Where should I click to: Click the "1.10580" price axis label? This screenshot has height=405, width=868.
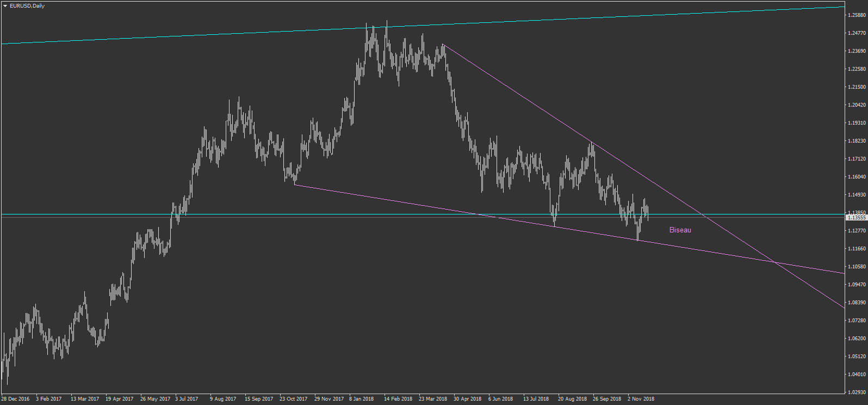[x=857, y=267]
